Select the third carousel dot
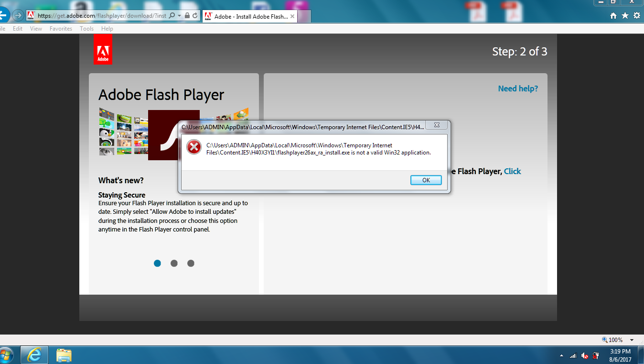The height and width of the screenshot is (364, 644). tap(191, 263)
